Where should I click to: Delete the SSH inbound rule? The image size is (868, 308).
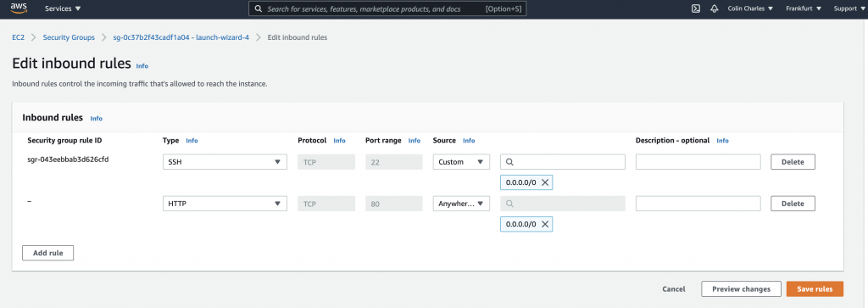click(x=793, y=162)
